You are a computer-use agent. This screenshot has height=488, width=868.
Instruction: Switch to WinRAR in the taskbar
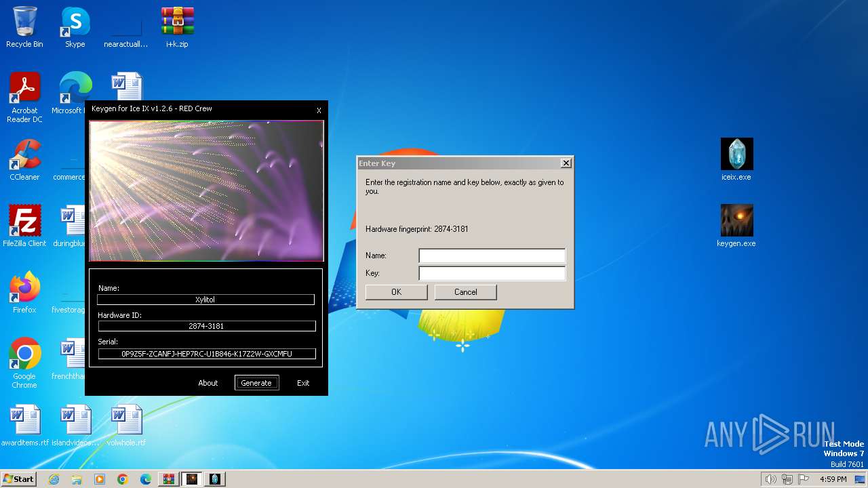(169, 479)
